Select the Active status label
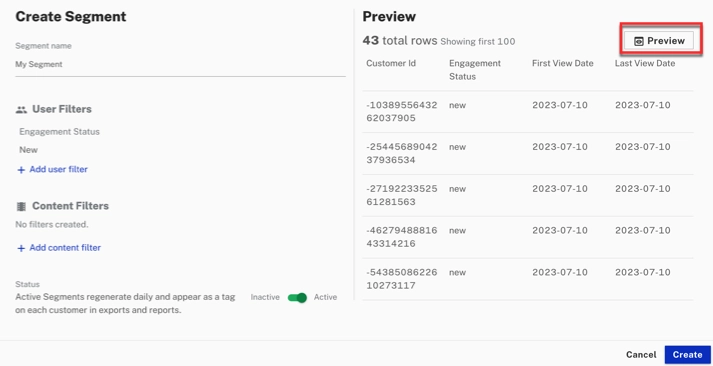 (325, 297)
